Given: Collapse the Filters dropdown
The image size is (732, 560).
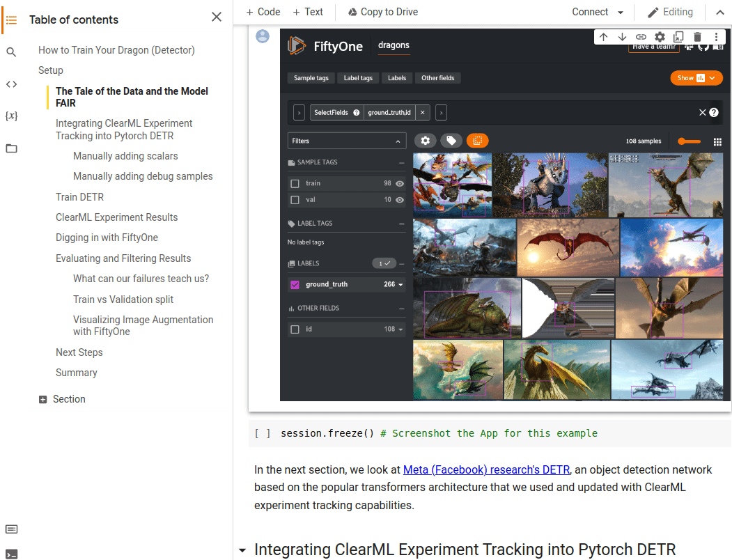Looking at the screenshot, I should (398, 141).
